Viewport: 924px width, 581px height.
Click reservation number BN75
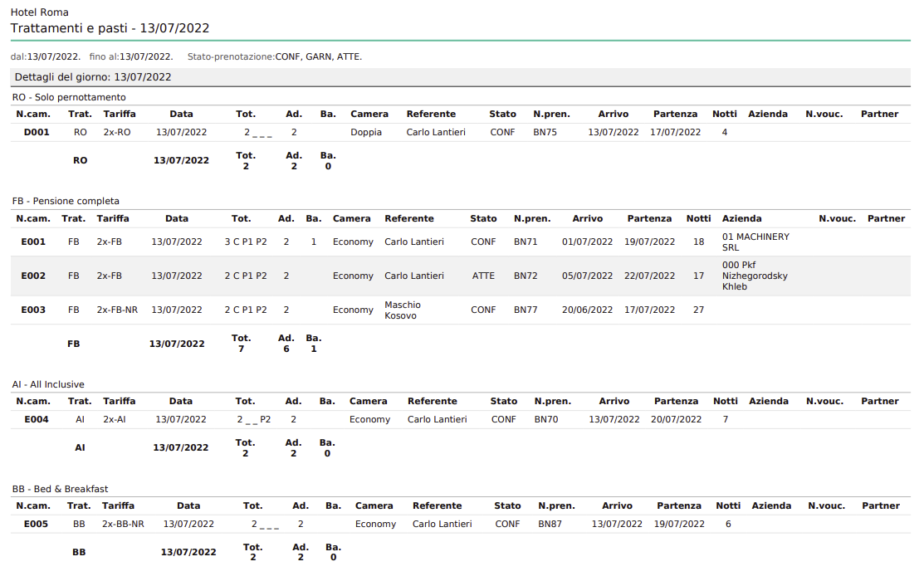[545, 133]
